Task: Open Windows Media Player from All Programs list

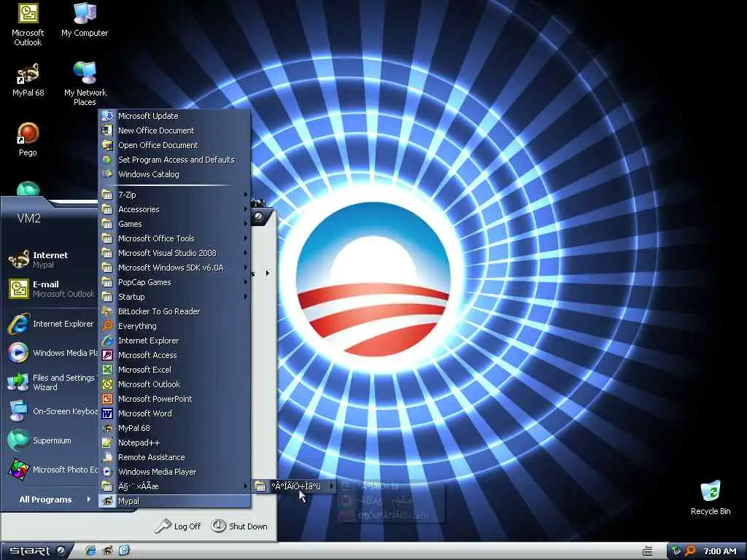Action: (174, 472)
